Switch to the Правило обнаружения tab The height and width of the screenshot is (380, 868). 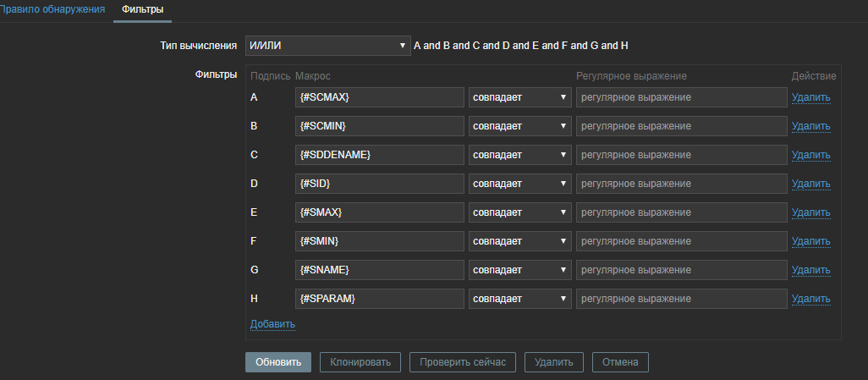pos(52,9)
